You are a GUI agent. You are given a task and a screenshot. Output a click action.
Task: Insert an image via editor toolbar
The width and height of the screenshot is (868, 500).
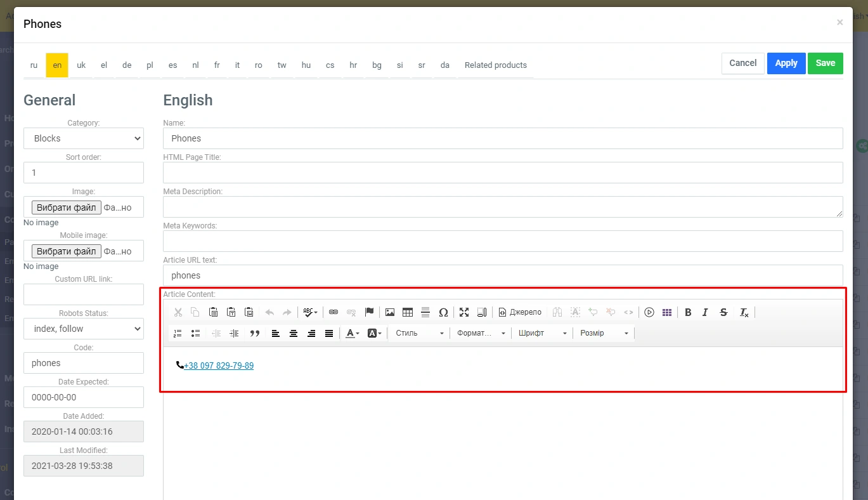tap(390, 312)
